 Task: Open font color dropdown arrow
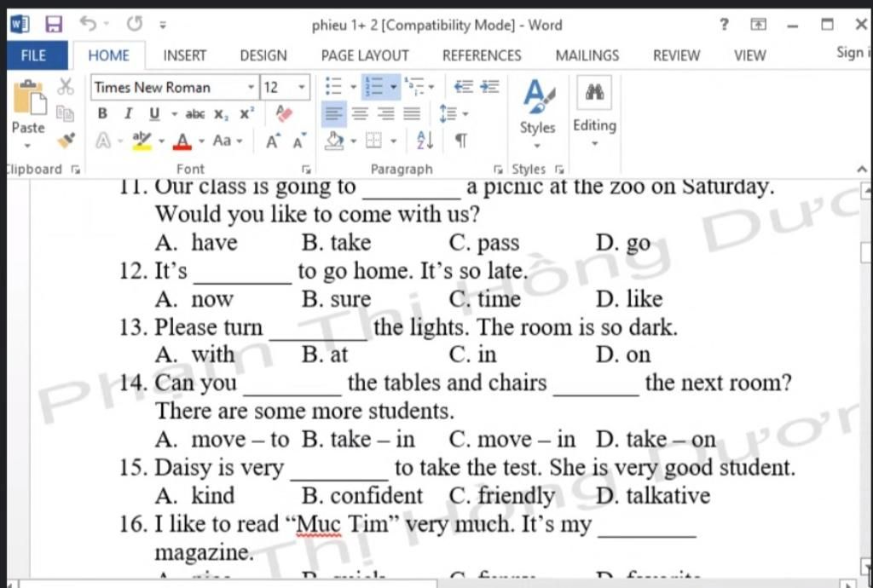201,141
